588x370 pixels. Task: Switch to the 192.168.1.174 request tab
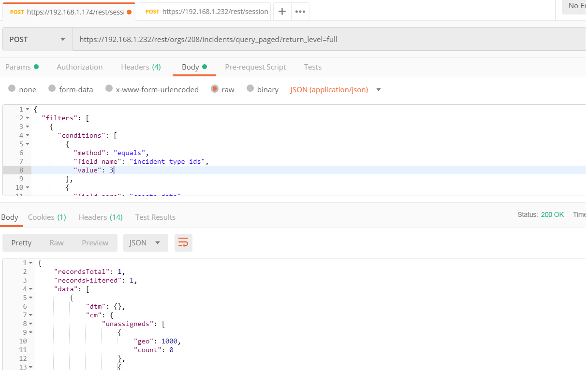[69, 12]
